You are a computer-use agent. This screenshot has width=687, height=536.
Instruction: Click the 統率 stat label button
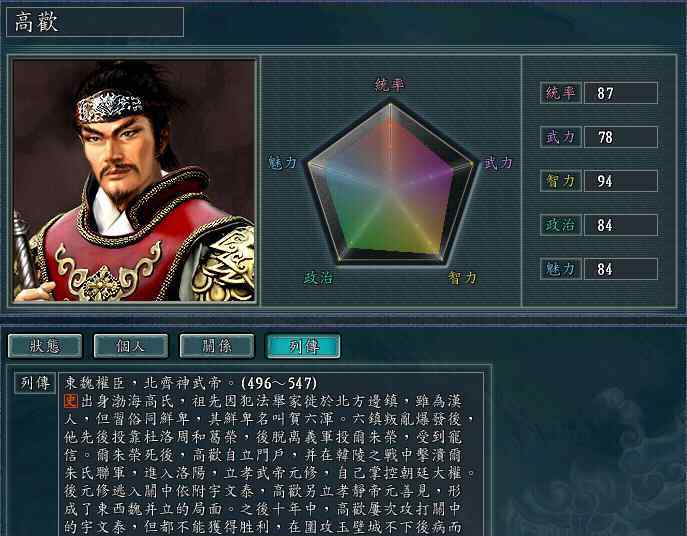point(561,93)
